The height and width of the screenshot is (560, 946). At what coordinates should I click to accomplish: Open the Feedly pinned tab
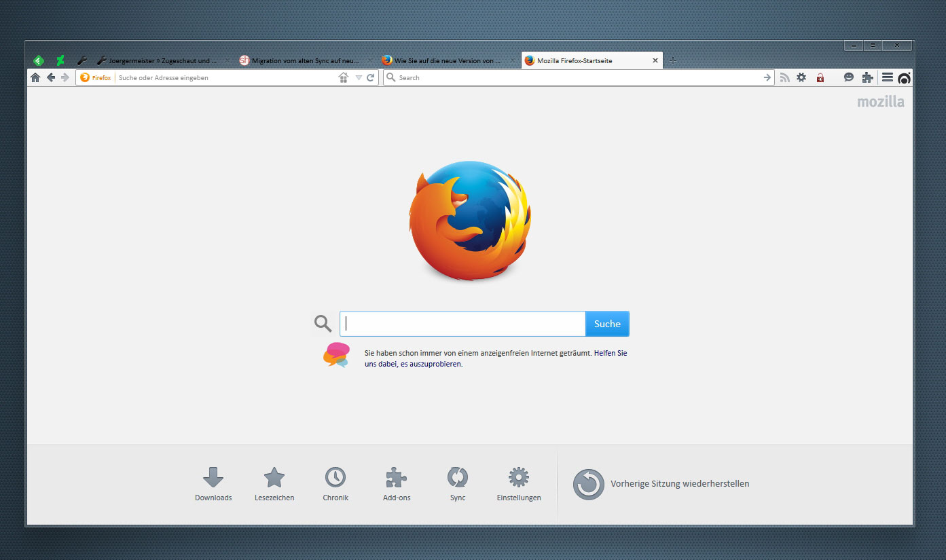click(39, 60)
